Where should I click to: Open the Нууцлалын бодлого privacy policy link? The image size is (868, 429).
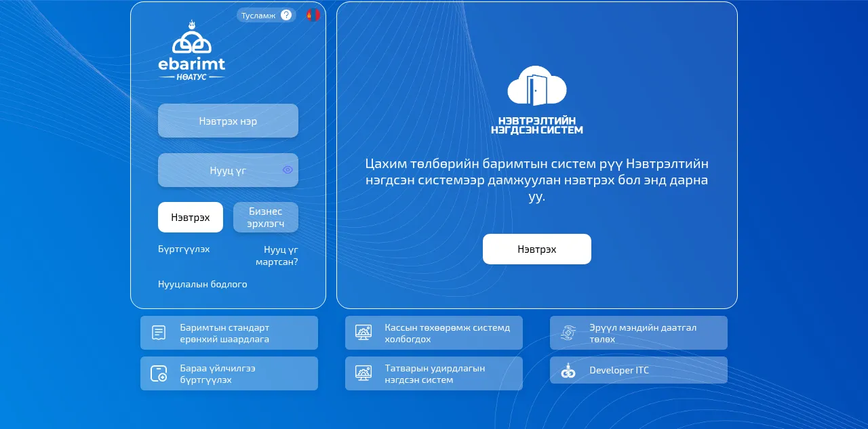coord(203,284)
